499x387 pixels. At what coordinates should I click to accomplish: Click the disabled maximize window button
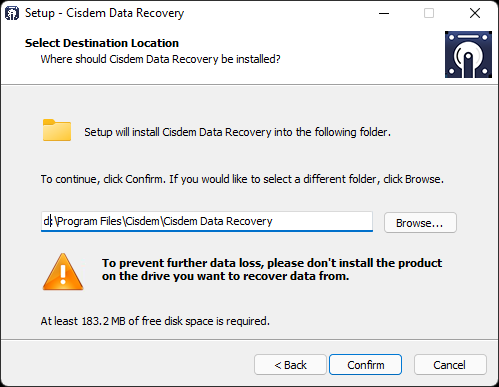(x=429, y=13)
